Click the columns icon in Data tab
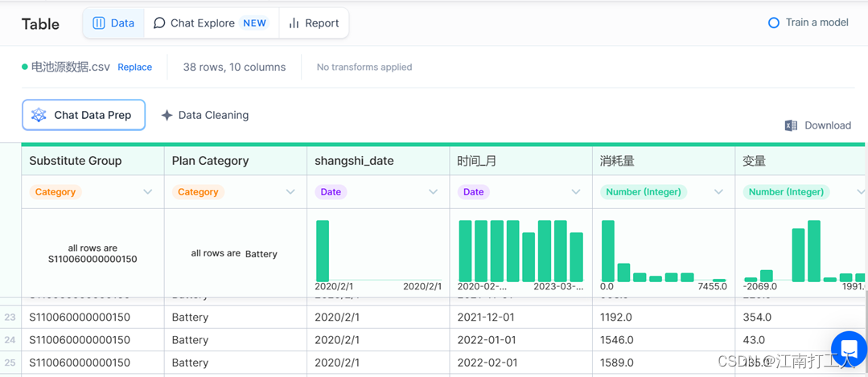 [x=98, y=23]
